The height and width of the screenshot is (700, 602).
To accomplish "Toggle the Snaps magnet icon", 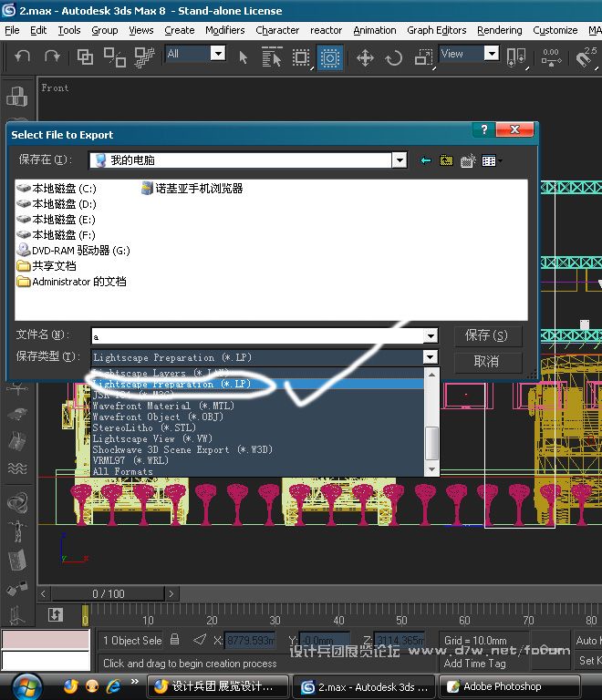I will pos(586,57).
